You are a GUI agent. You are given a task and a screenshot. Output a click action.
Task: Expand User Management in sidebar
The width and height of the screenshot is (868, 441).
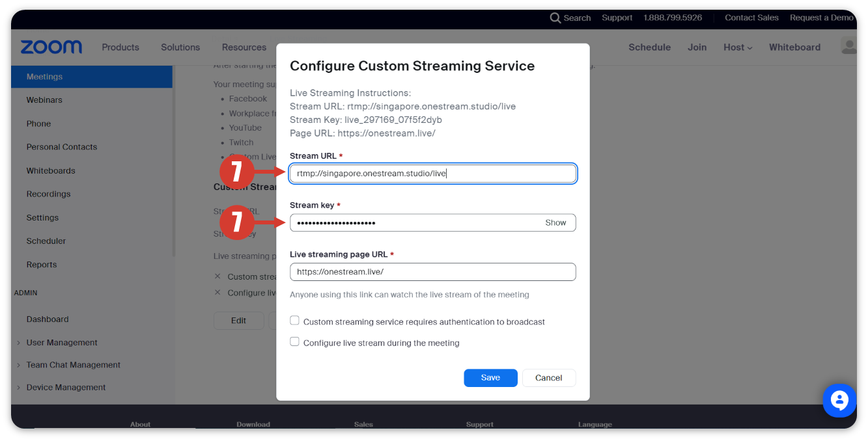[x=62, y=342]
